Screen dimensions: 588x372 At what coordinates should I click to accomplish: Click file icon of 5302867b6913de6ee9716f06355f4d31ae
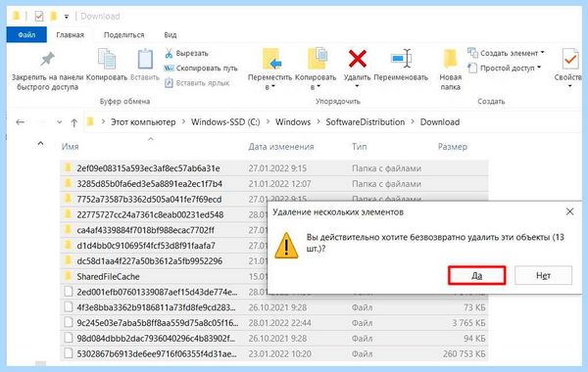point(68,353)
